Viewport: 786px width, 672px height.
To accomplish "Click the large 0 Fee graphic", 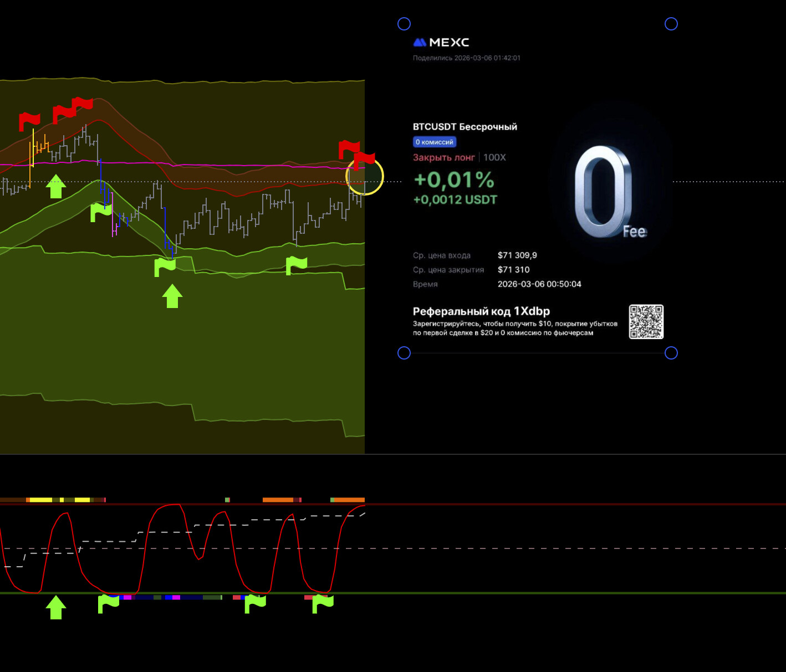I will click(606, 191).
